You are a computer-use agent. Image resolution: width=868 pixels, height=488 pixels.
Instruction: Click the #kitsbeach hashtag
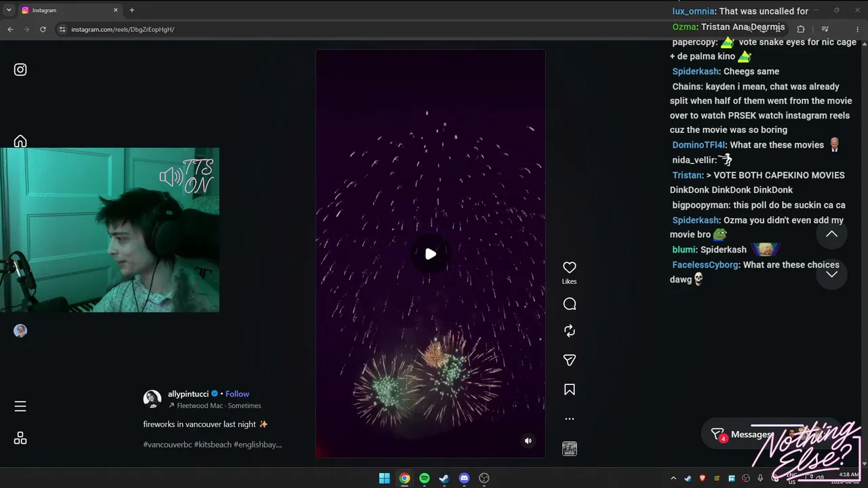coord(213,445)
